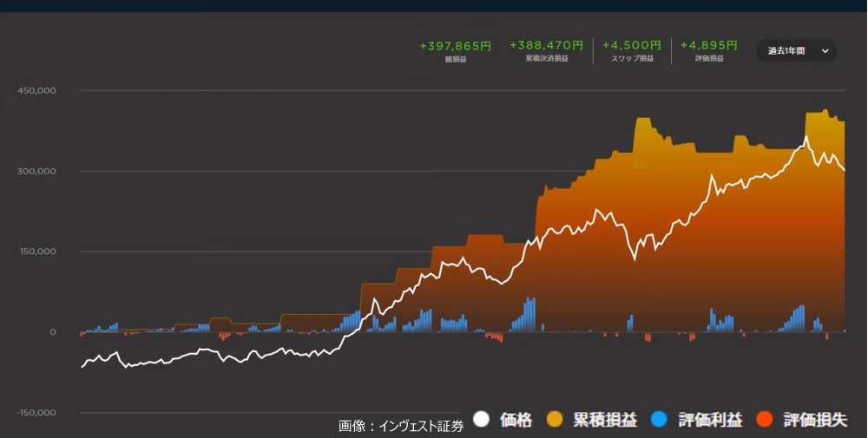This screenshot has width=868, height=438.
Task: Click the 累積決済損益 label
Action: click(x=546, y=59)
